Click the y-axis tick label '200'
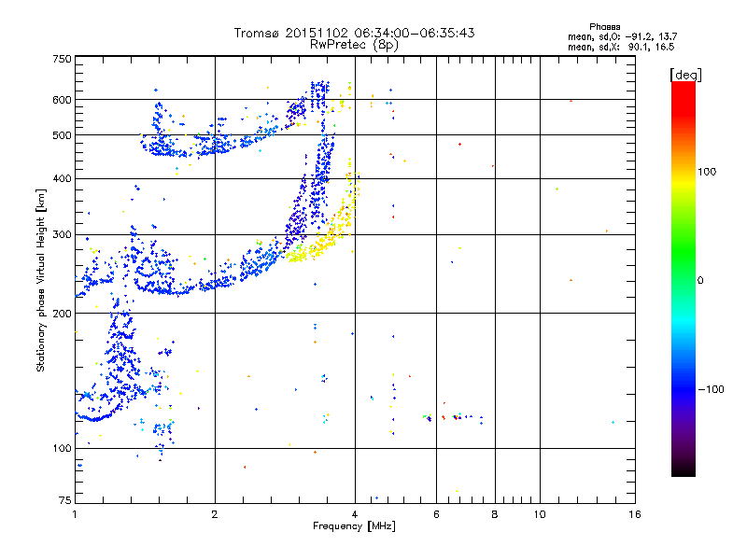 coord(62,314)
